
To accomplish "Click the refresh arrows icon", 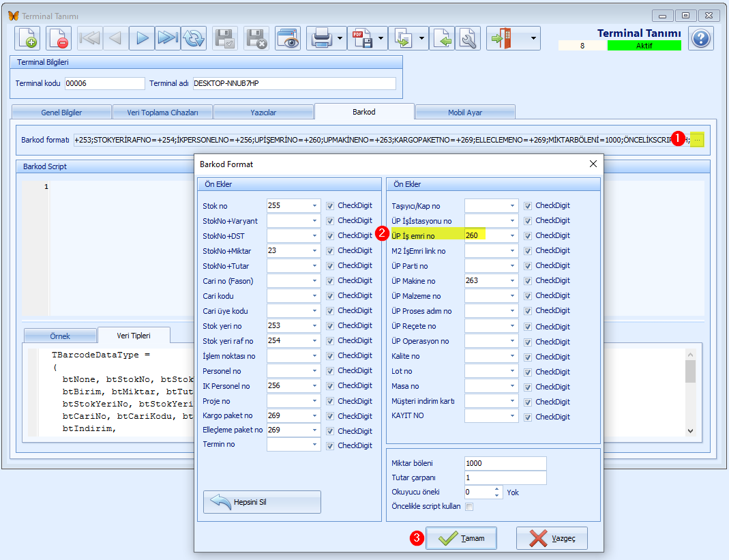I will coord(194,38).
